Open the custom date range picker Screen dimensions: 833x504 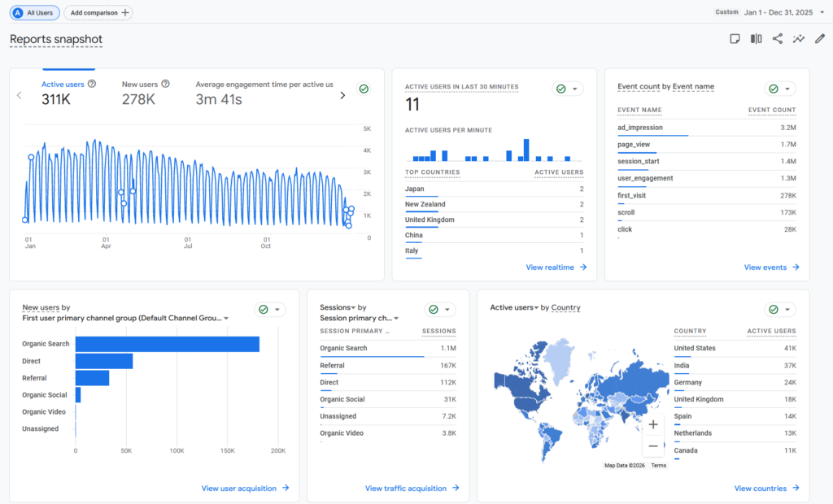pos(770,12)
